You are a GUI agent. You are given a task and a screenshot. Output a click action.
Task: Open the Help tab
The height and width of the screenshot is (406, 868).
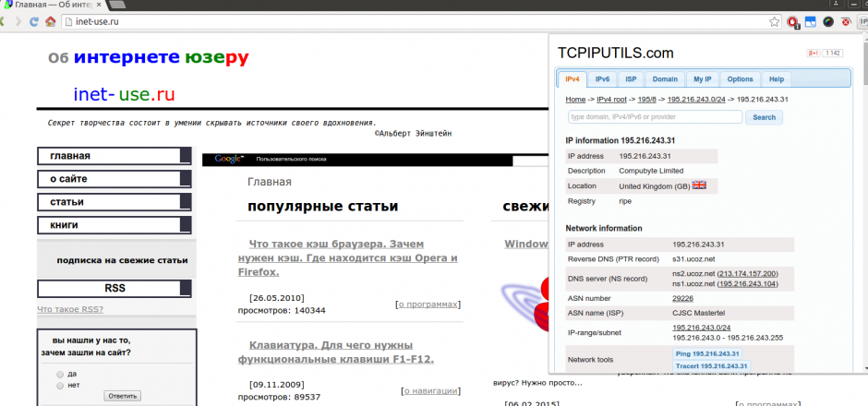pos(776,79)
